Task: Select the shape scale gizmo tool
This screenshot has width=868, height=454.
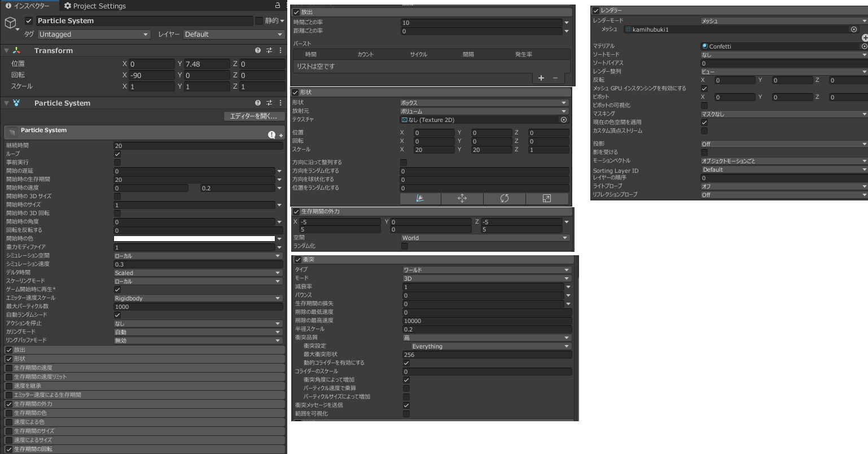Action: tap(546, 198)
